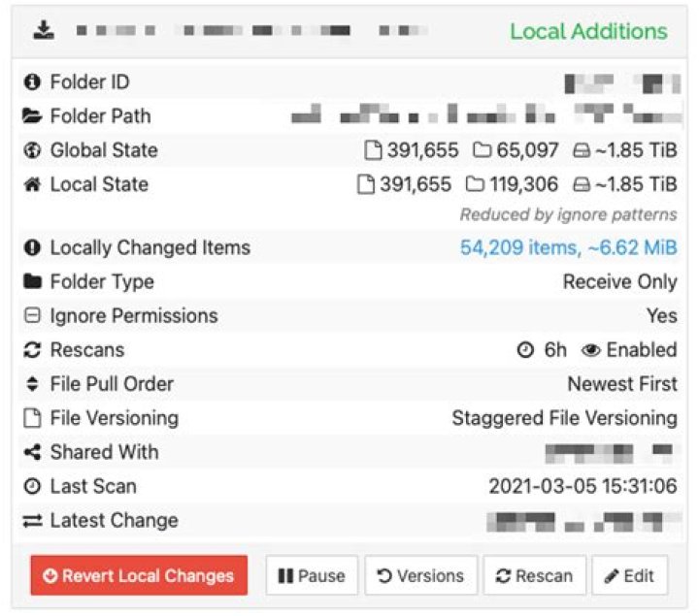This screenshot has width=699, height=616.
Task: Click the red Revert Local Changes button
Action: tap(139, 575)
